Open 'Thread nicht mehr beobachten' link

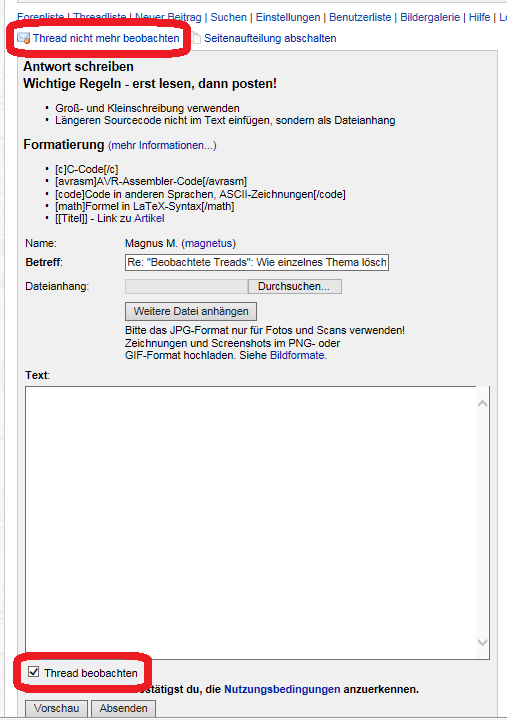(x=106, y=38)
